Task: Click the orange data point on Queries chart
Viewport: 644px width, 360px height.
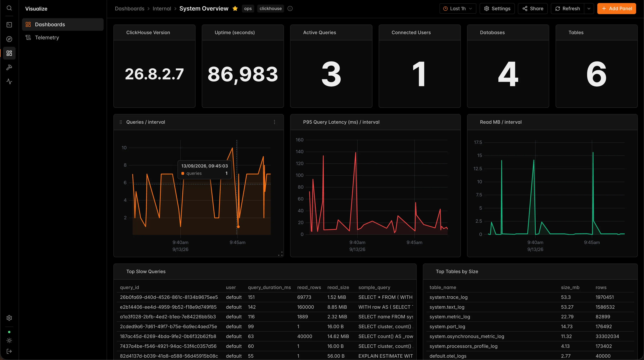Action: pyautogui.click(x=238, y=227)
